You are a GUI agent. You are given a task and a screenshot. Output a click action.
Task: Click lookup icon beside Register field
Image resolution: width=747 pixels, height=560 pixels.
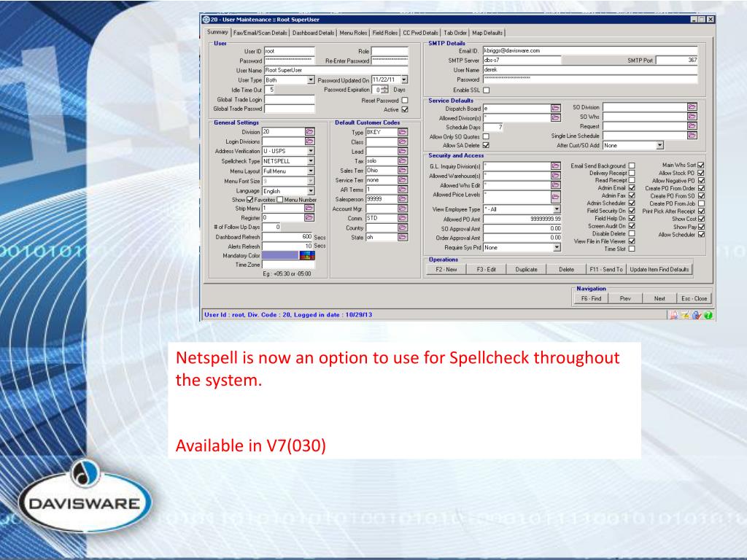pos(309,217)
